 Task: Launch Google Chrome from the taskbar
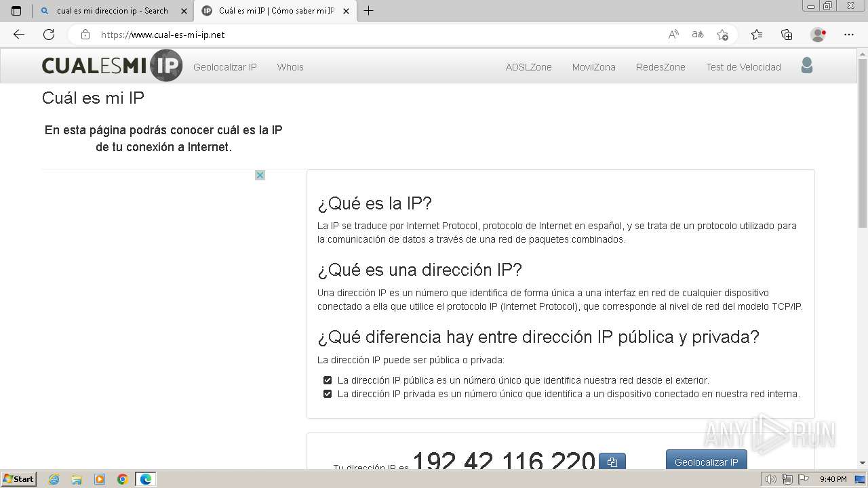coord(123,479)
